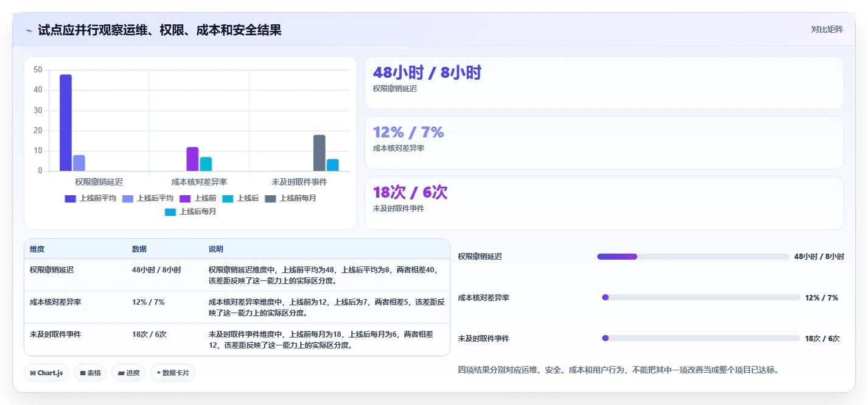This screenshot has width=868, height=405.
Task: Click the 权限撤销延迟 x-axis label on the chart
Action: click(x=99, y=182)
